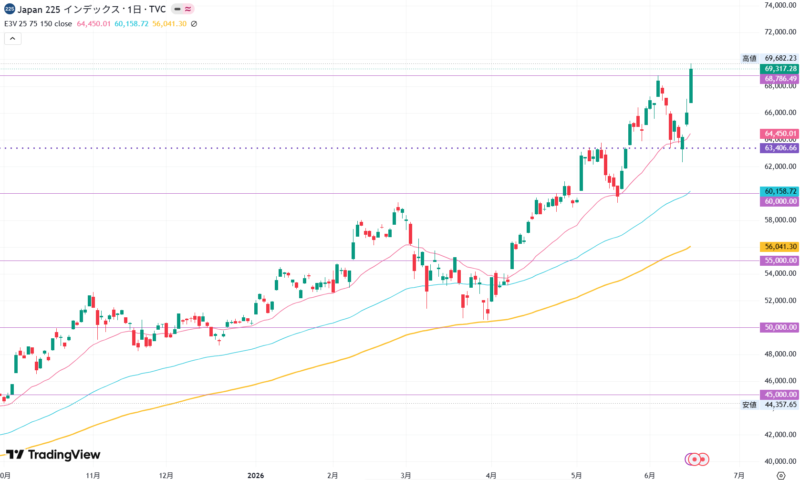Click the 4月 time axis label
This screenshot has height=480, width=800.
491,475
